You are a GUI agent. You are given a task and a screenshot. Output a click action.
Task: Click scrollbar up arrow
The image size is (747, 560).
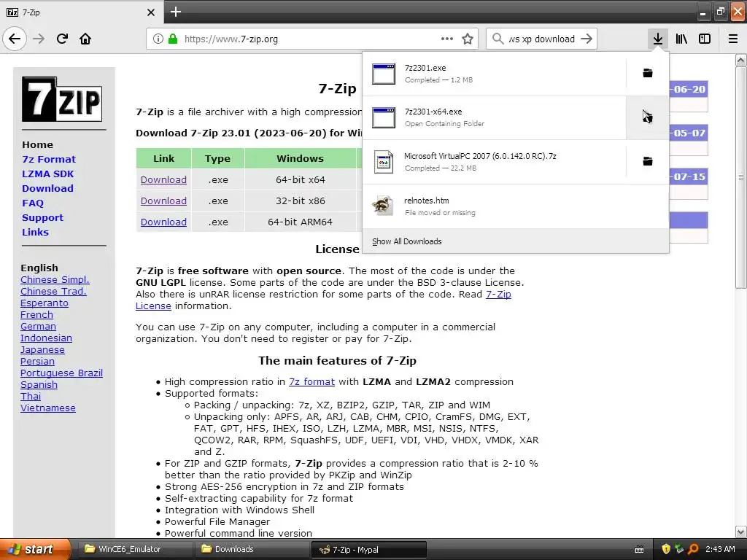tap(740, 60)
